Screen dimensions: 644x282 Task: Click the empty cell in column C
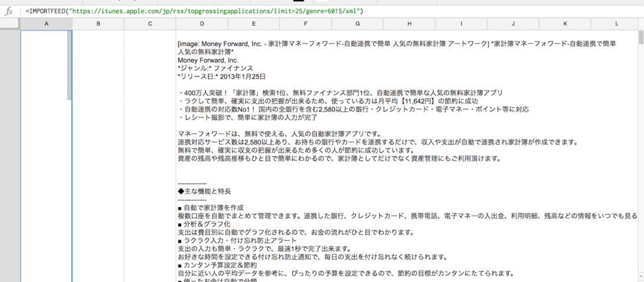[x=150, y=156]
